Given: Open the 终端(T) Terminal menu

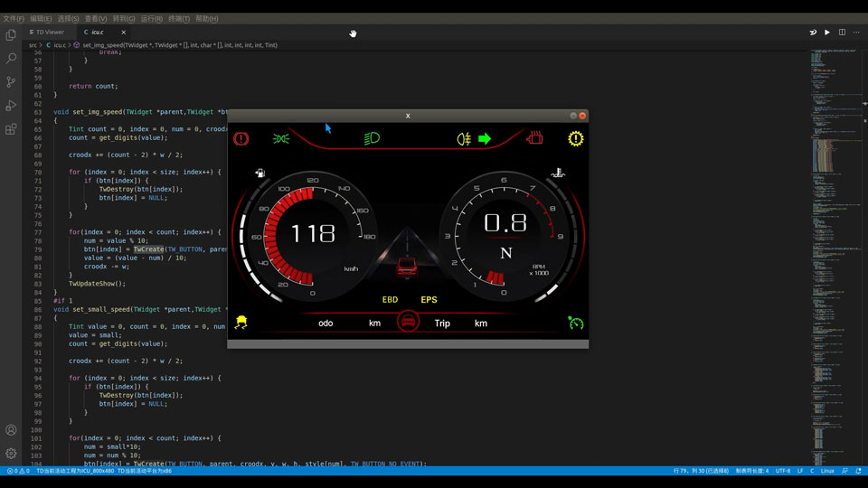Looking at the screenshot, I should coord(179,18).
